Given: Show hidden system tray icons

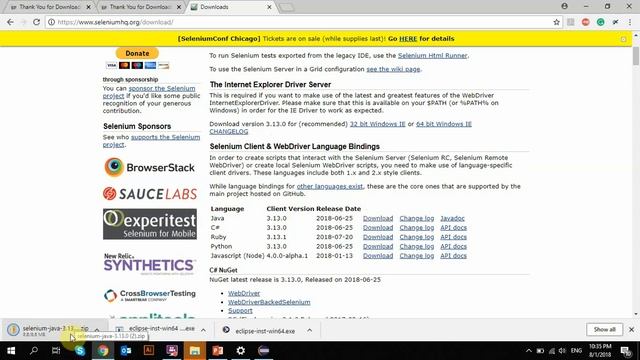Looking at the screenshot, I should point(529,351).
